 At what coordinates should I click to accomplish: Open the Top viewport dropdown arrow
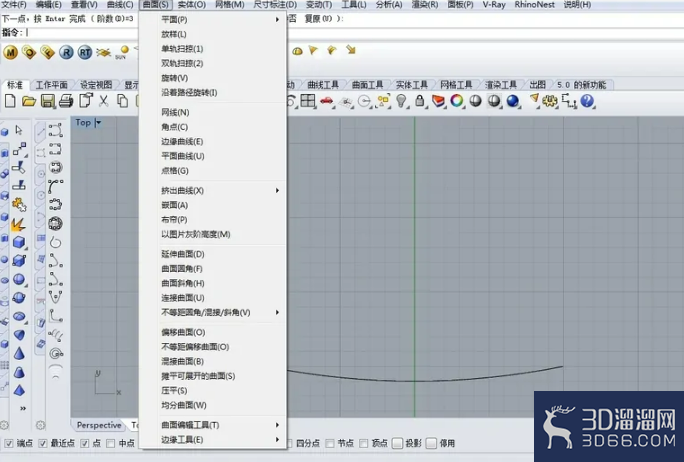pyautogui.click(x=98, y=123)
